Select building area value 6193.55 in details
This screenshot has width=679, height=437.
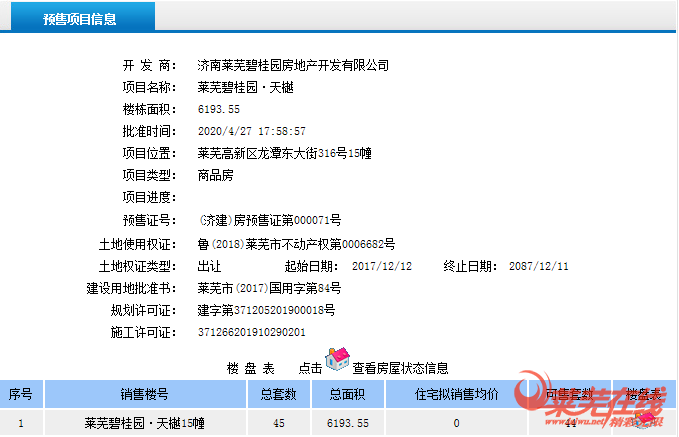(219, 109)
